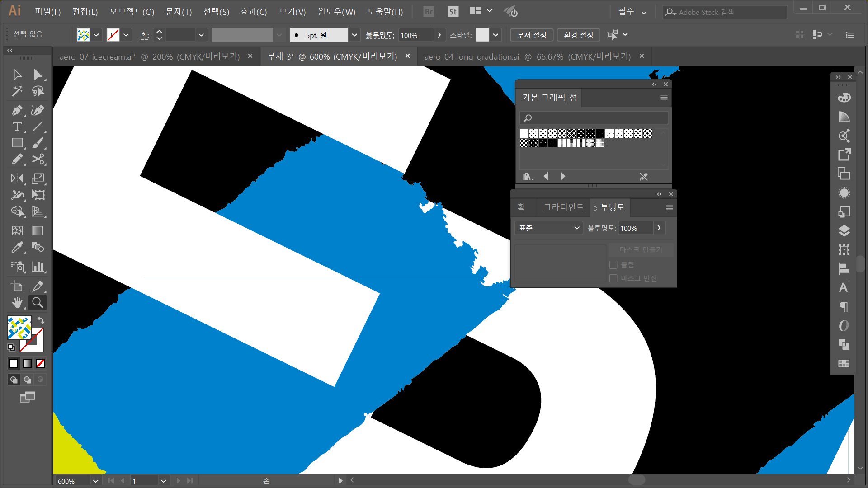Swap fill and stroke colors
The image size is (868, 488).
click(x=41, y=320)
